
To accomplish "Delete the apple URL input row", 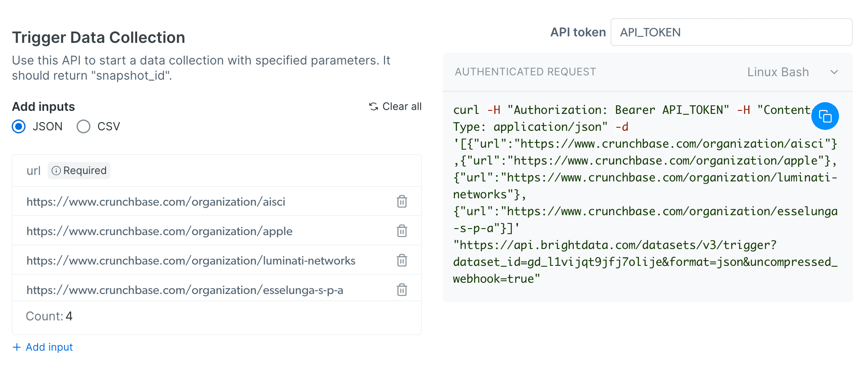I will click(402, 231).
